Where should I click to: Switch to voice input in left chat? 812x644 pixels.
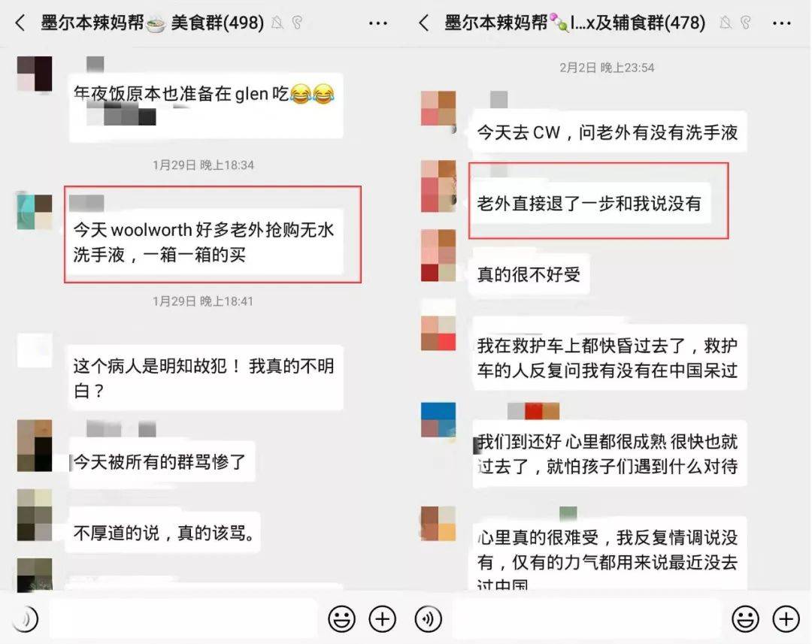tap(25, 618)
